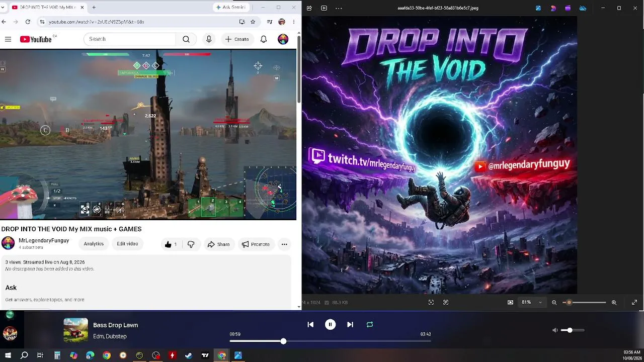Focus the YouTube search field
644x362 pixels.
coord(130,39)
